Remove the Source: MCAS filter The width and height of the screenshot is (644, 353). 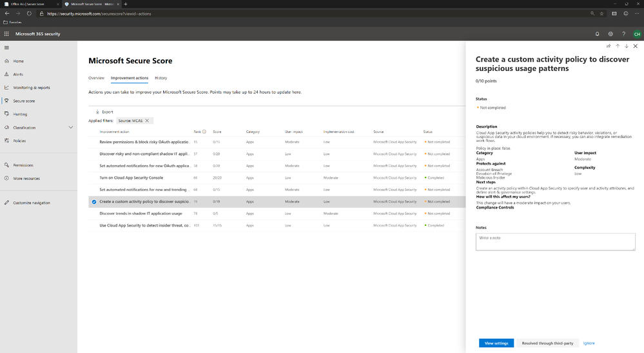(x=147, y=121)
